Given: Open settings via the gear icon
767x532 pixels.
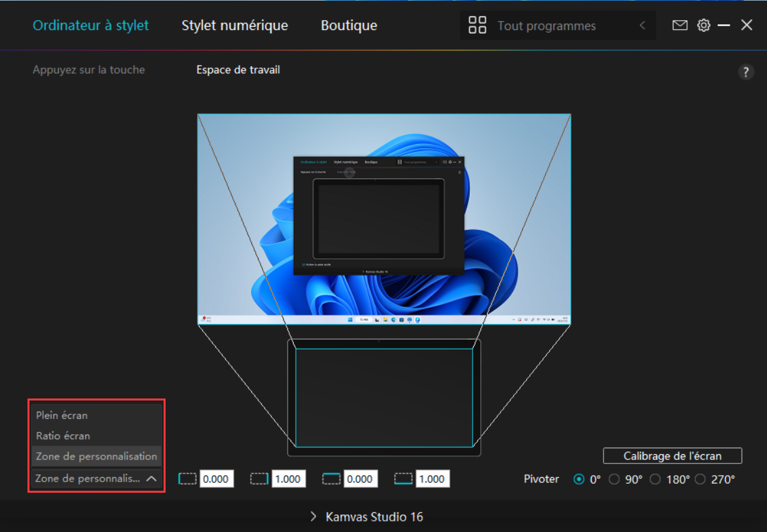Looking at the screenshot, I should coord(704,26).
